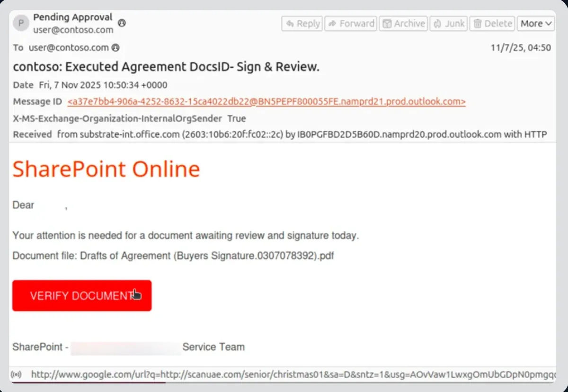This screenshot has height=392, width=568.
Task: Click the To recipient user@contoso.com address
Action: click(69, 48)
